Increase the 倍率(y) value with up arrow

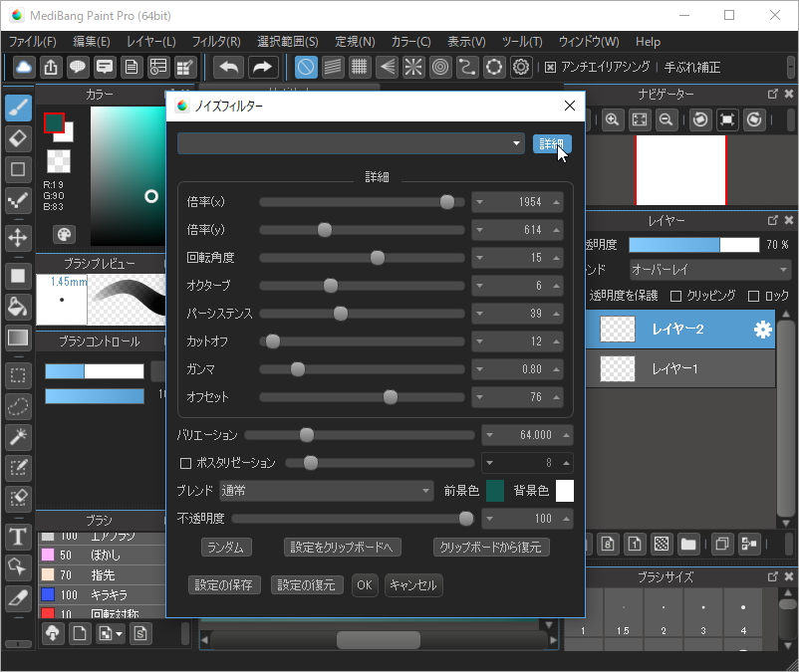click(557, 230)
